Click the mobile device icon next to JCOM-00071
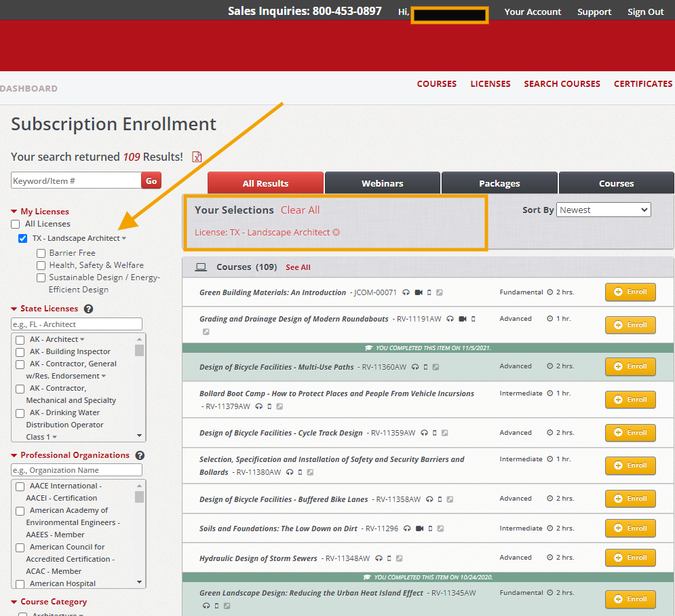This screenshot has height=616, width=675. tap(429, 292)
